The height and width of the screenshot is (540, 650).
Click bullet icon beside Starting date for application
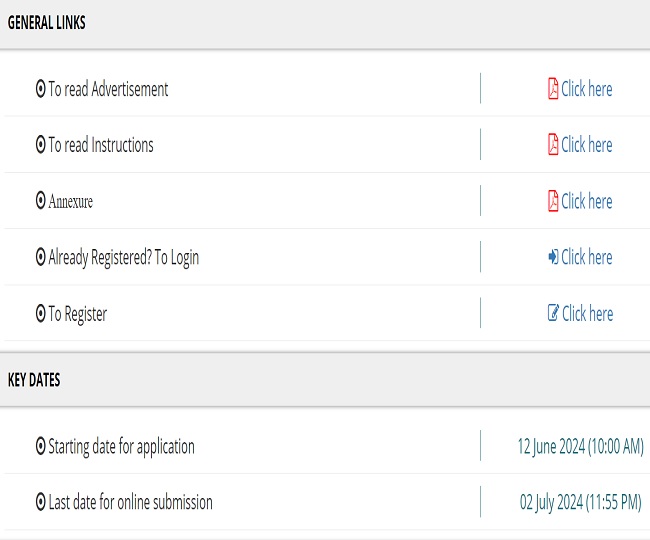pyautogui.click(x=41, y=446)
